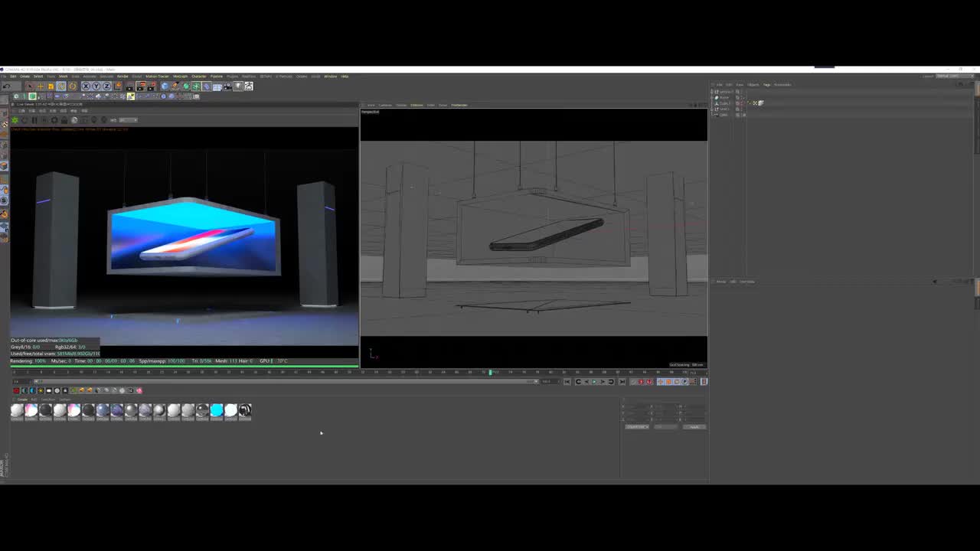Open the Live Viewer channel dropdown
The image size is (980, 551).
pos(129,120)
